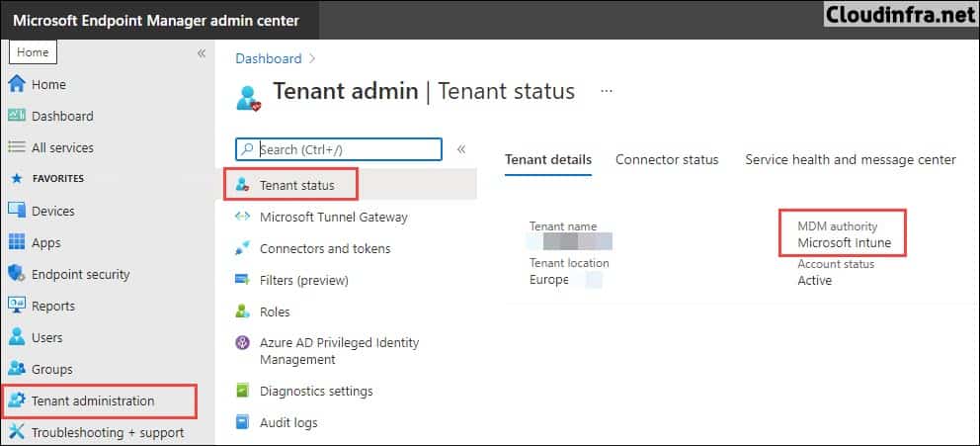Open Troubleshooting + support
The height and width of the screenshot is (446, 980).
click(x=108, y=432)
